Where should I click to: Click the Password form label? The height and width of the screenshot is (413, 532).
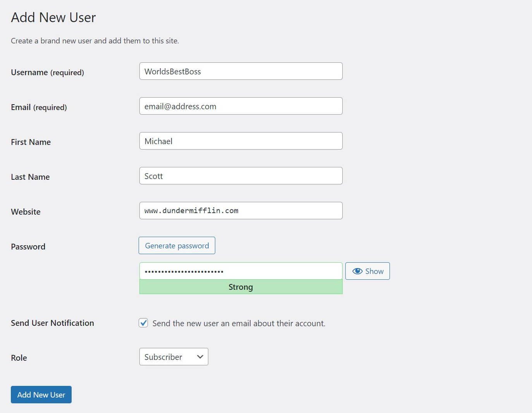pyautogui.click(x=27, y=246)
